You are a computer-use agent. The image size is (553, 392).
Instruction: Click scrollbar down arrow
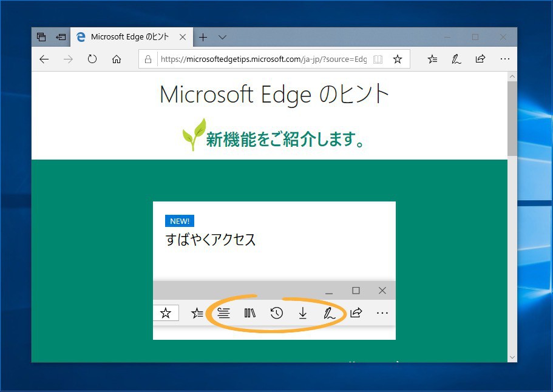pyautogui.click(x=512, y=357)
